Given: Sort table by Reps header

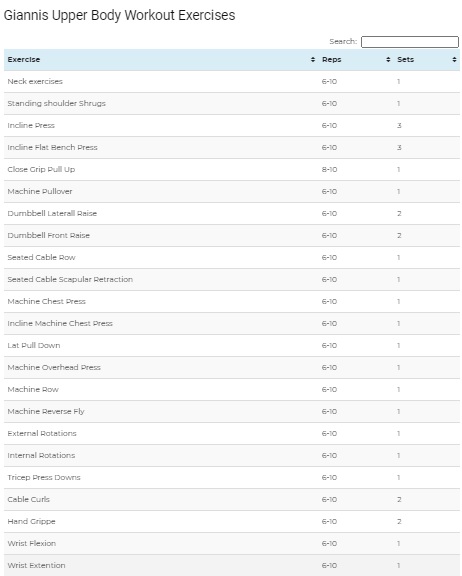Looking at the screenshot, I should [356, 60].
